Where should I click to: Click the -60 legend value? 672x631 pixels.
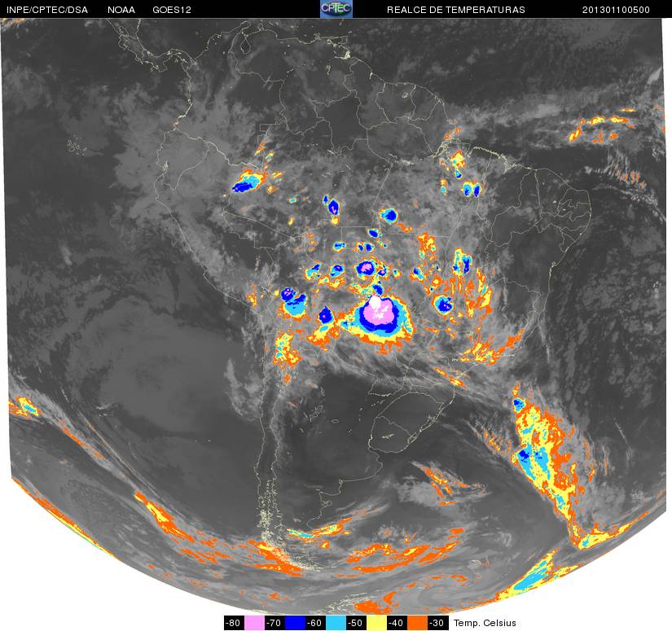click(315, 622)
